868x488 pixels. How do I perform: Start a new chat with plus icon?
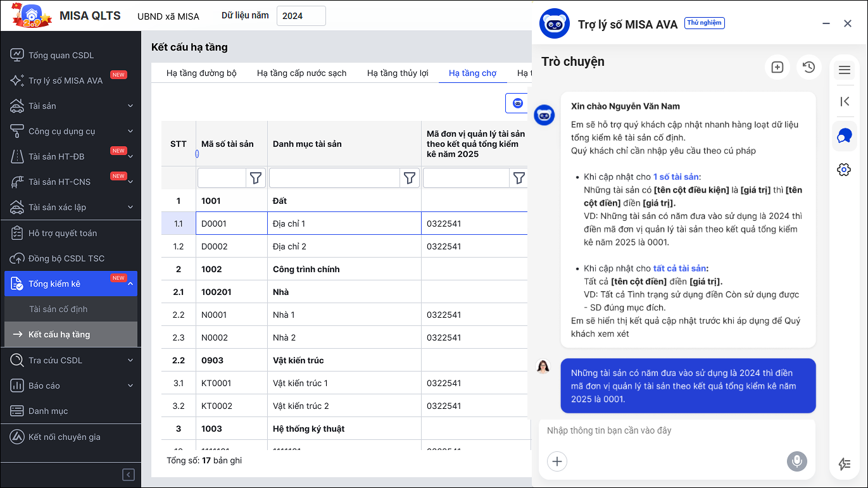coord(777,67)
